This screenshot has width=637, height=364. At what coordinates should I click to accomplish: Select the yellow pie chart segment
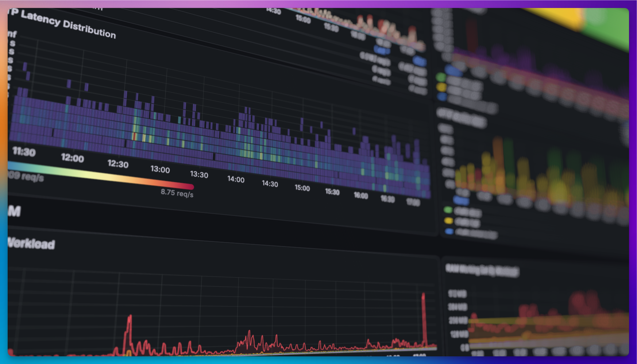(x=558, y=17)
